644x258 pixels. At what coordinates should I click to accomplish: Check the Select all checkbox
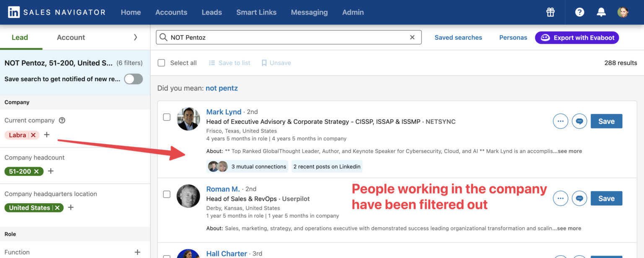(161, 63)
